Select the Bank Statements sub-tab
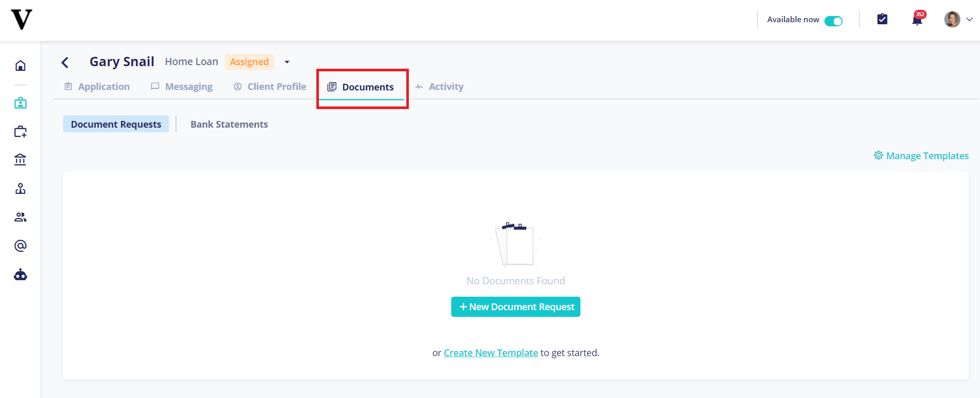 [x=229, y=125]
